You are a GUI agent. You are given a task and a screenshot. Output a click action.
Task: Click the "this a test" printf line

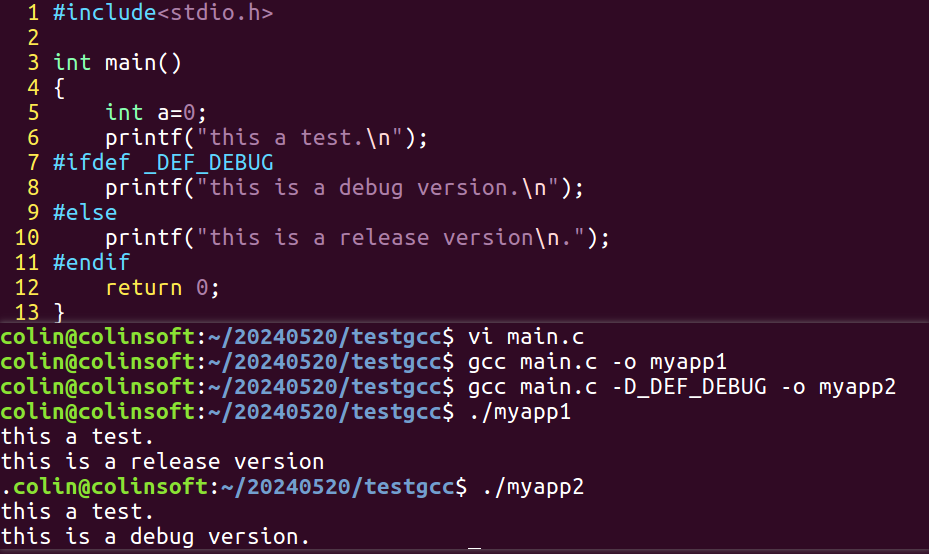pos(266,137)
